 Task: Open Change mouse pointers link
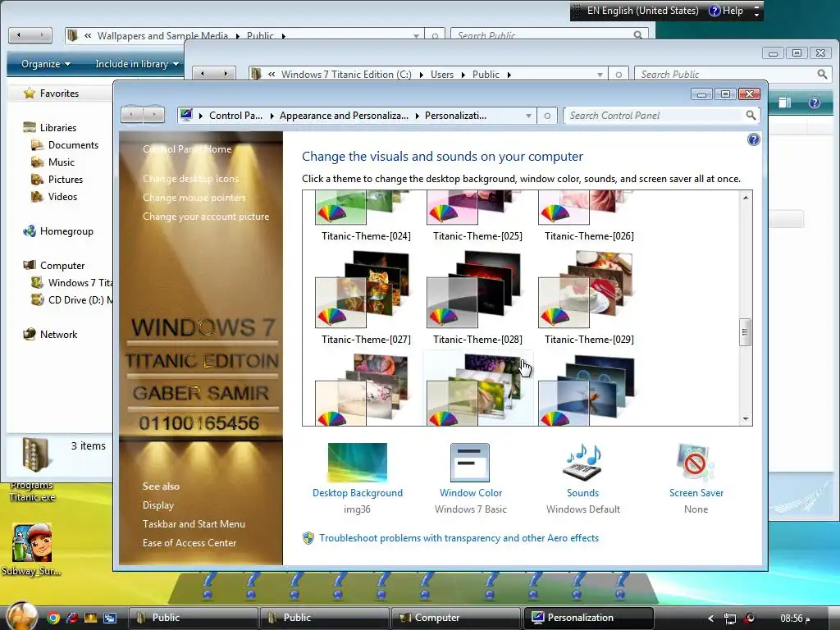(194, 197)
